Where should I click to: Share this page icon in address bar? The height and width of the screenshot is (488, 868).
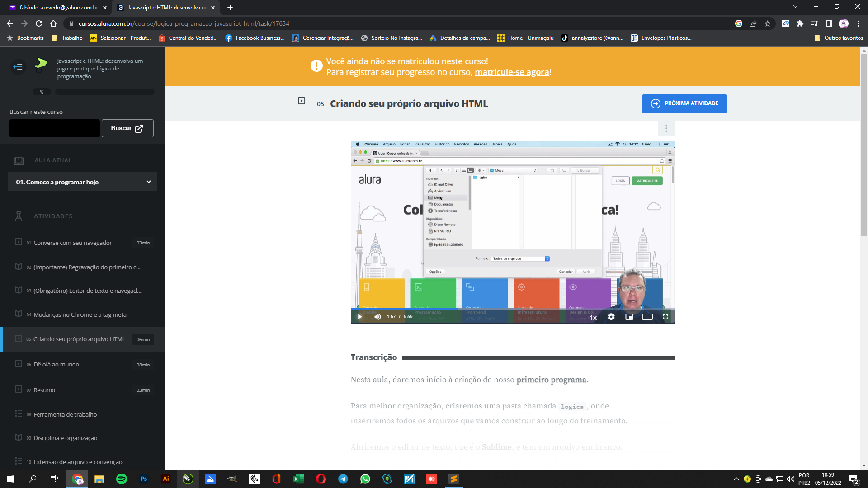click(x=753, y=23)
